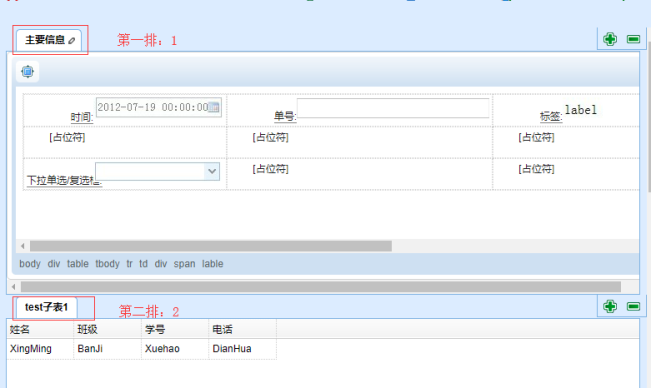Select the tbody element in path bar

click(x=108, y=264)
